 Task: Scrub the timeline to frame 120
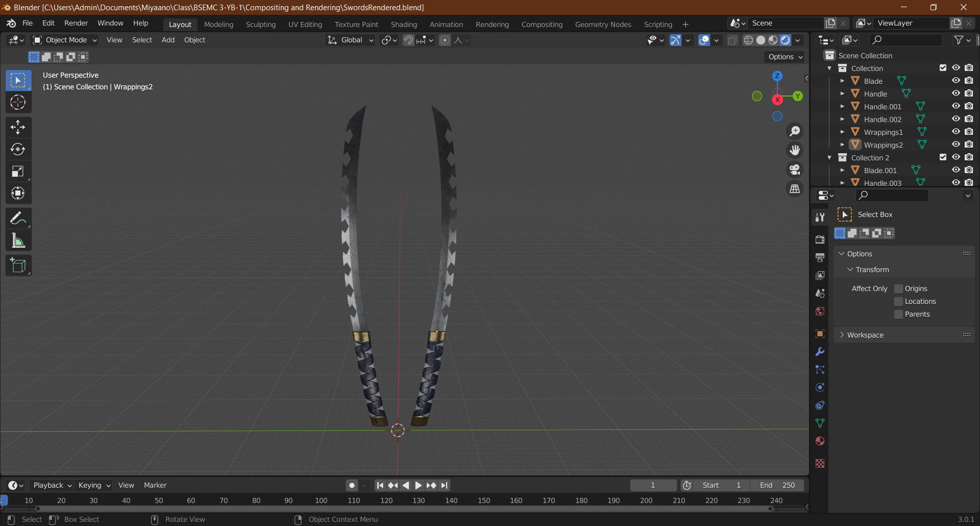click(x=386, y=500)
